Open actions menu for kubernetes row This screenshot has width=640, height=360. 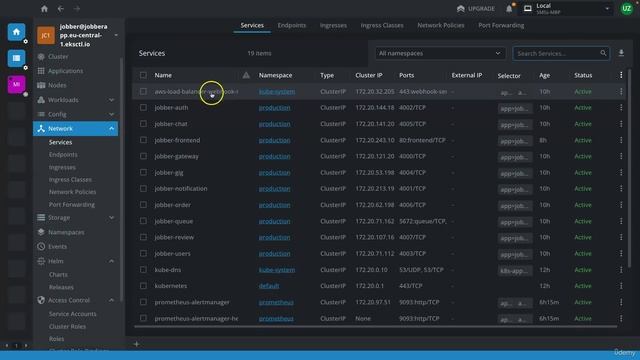[621, 286]
